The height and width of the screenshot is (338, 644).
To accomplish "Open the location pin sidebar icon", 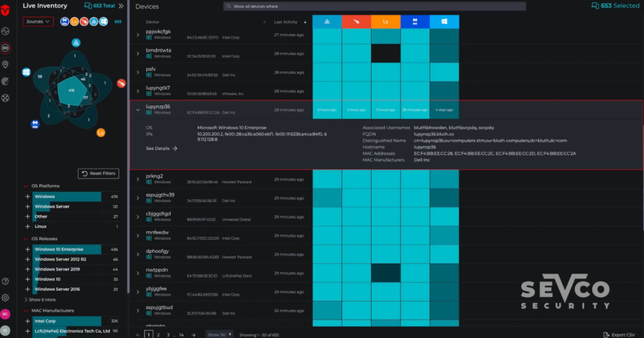I will point(5,64).
